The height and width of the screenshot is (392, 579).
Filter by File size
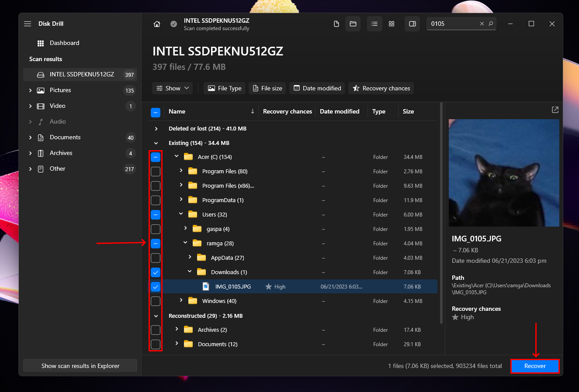point(267,88)
